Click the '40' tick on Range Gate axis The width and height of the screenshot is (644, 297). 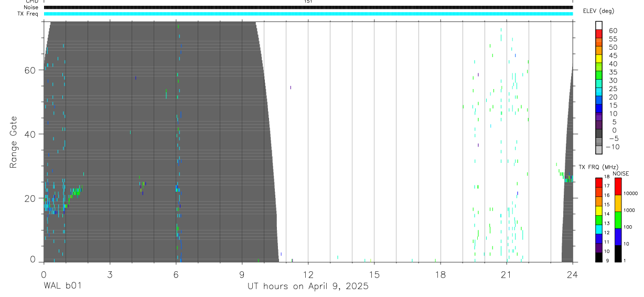click(29, 134)
